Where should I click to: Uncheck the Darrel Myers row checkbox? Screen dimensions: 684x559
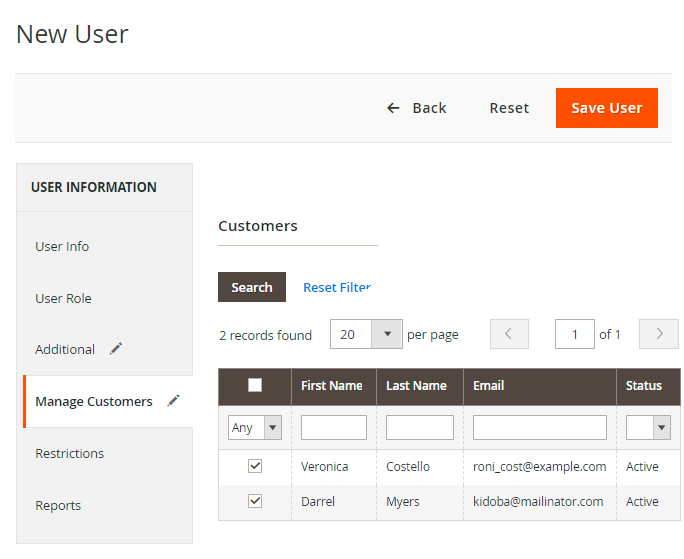click(x=255, y=501)
